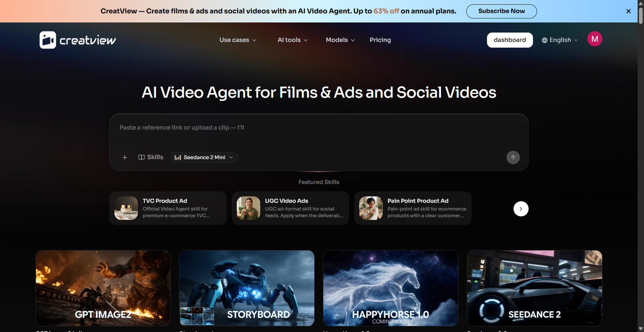Select the UGC Video Ads skill card
644x332 pixels.
[290, 208]
